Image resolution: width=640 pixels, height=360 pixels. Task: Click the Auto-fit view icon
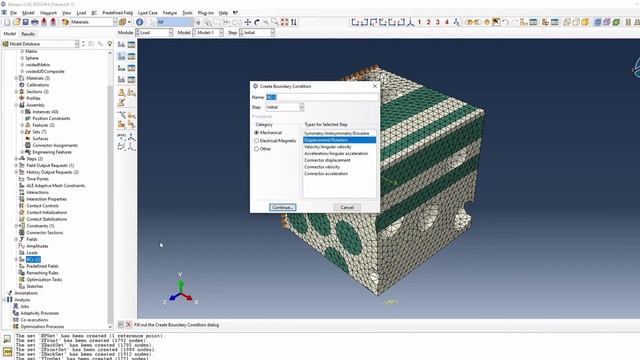[x=284, y=22]
